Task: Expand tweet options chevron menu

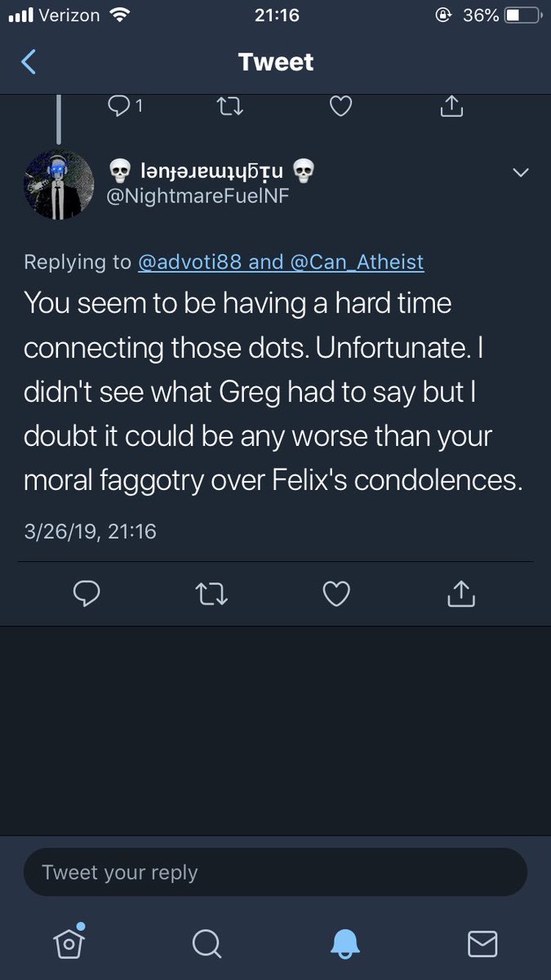Action: coord(520,172)
